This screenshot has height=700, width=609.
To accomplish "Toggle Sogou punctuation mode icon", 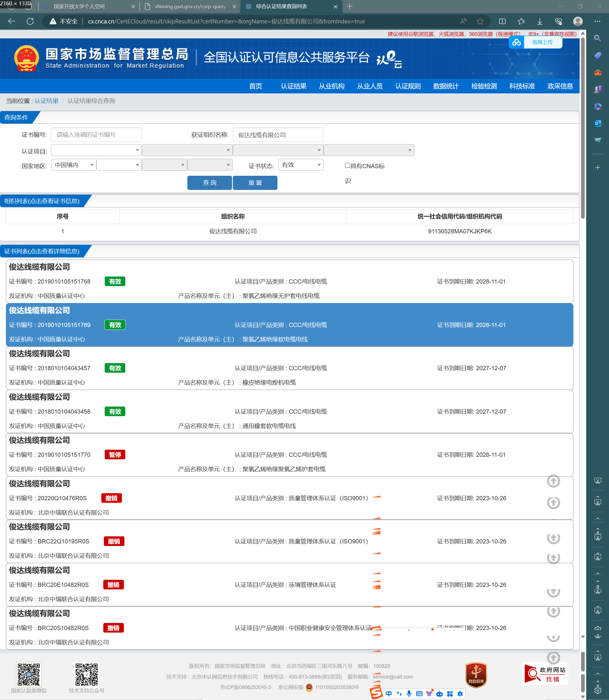I will [399, 694].
